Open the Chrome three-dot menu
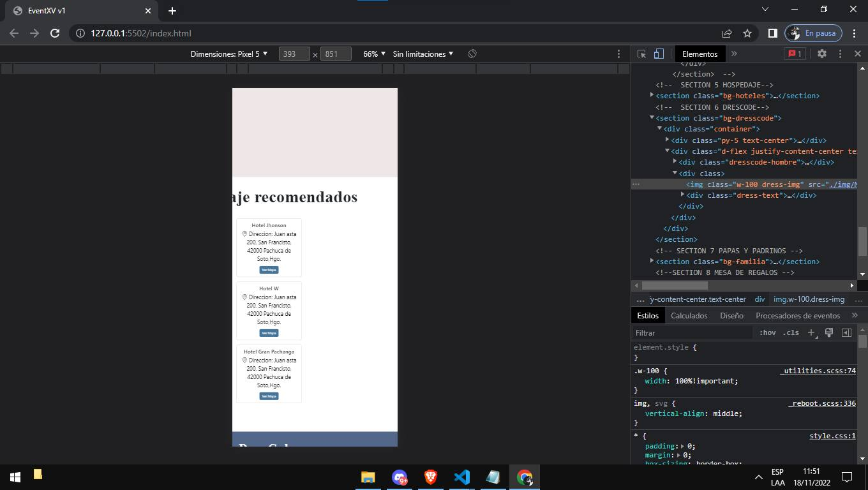This screenshot has width=868, height=490. coord(854,33)
